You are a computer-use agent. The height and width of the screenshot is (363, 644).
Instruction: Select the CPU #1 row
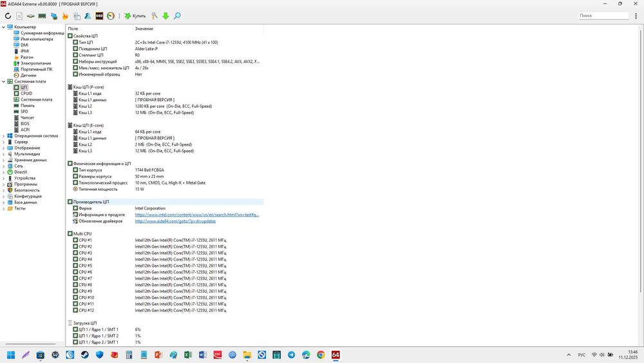pos(165,240)
